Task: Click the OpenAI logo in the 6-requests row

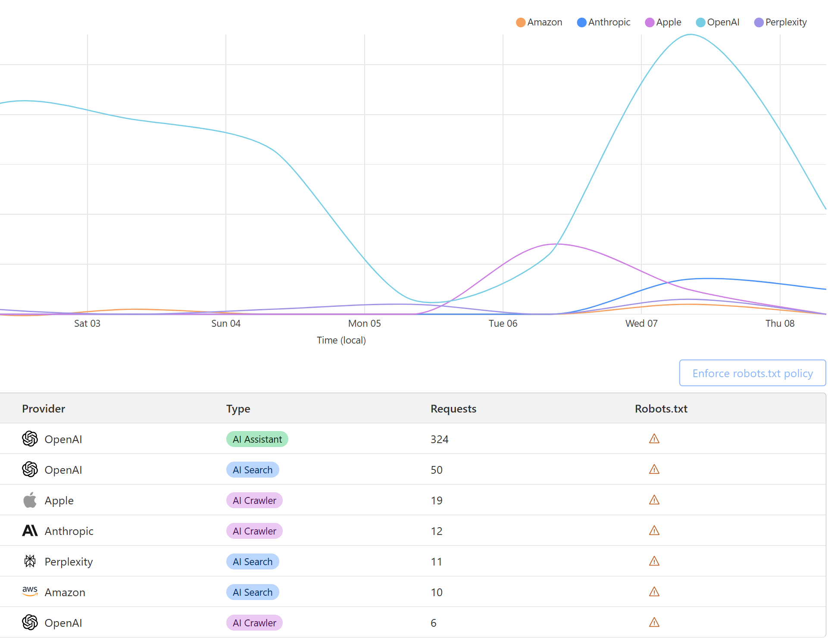Action: coord(30,622)
